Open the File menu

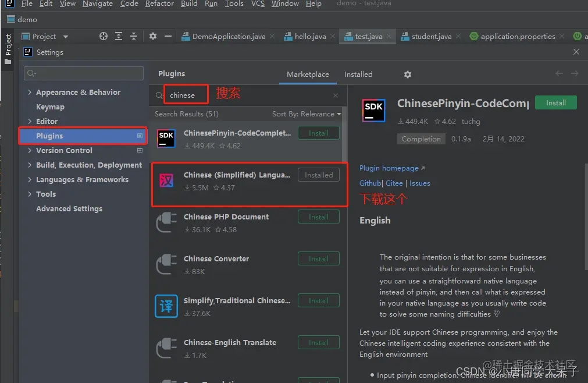coord(27,3)
